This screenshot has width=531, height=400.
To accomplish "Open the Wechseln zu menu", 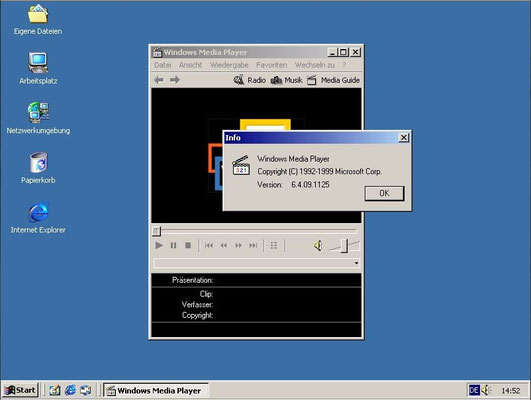I will [x=315, y=65].
